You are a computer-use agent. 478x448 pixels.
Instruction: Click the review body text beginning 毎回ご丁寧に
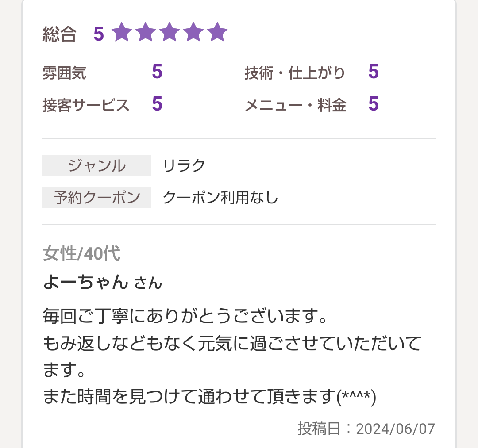pos(232,356)
